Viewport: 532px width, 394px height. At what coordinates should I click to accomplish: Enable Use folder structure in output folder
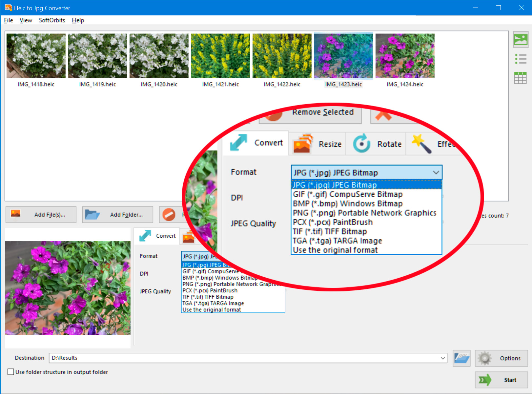(11, 372)
